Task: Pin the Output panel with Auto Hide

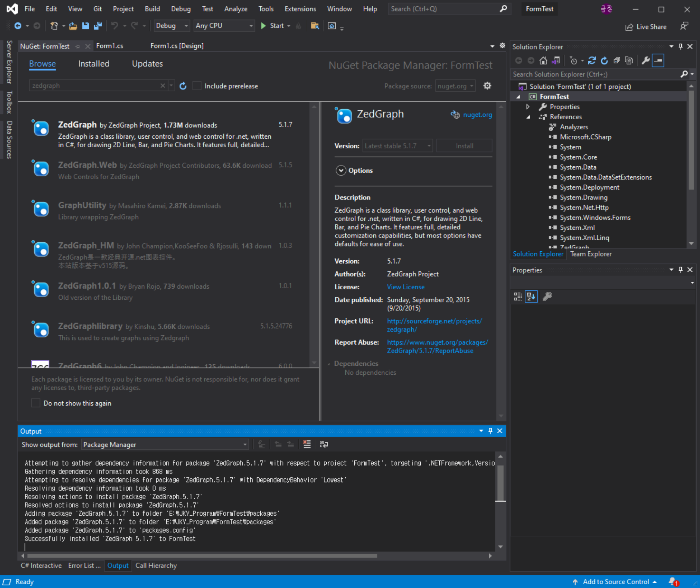Action: pos(490,431)
